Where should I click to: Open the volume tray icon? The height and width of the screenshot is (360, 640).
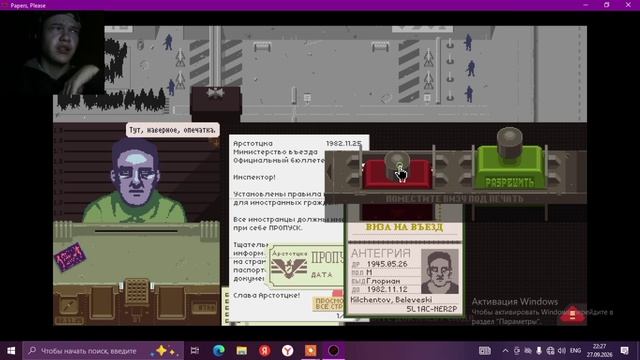click(562, 351)
